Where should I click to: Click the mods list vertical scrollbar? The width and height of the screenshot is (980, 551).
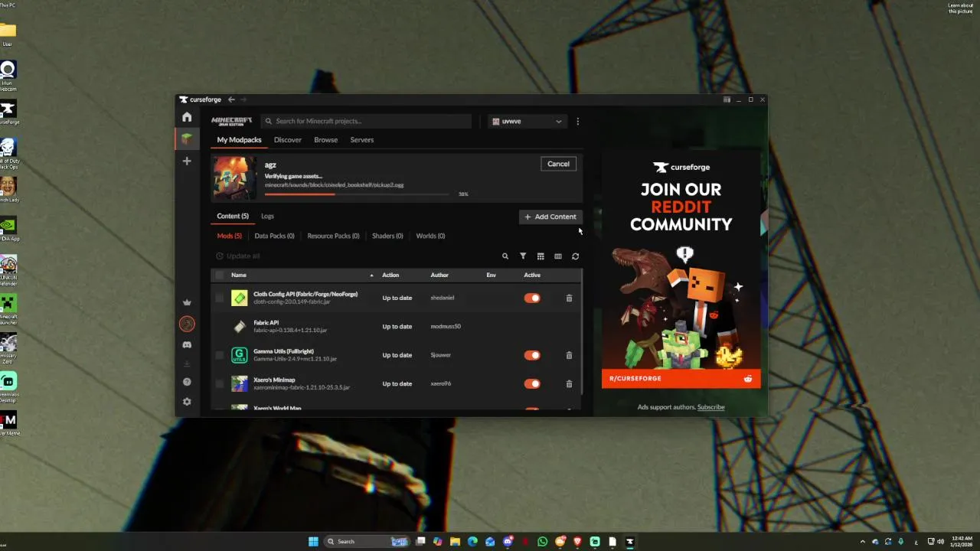583,331
